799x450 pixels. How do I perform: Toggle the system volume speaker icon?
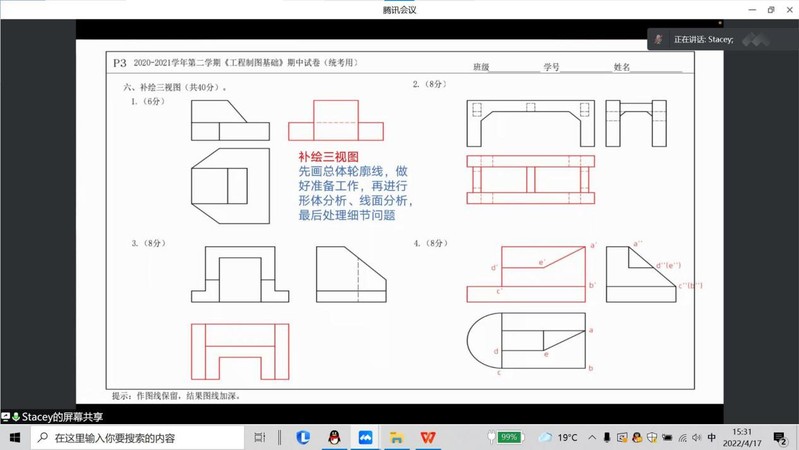696,438
